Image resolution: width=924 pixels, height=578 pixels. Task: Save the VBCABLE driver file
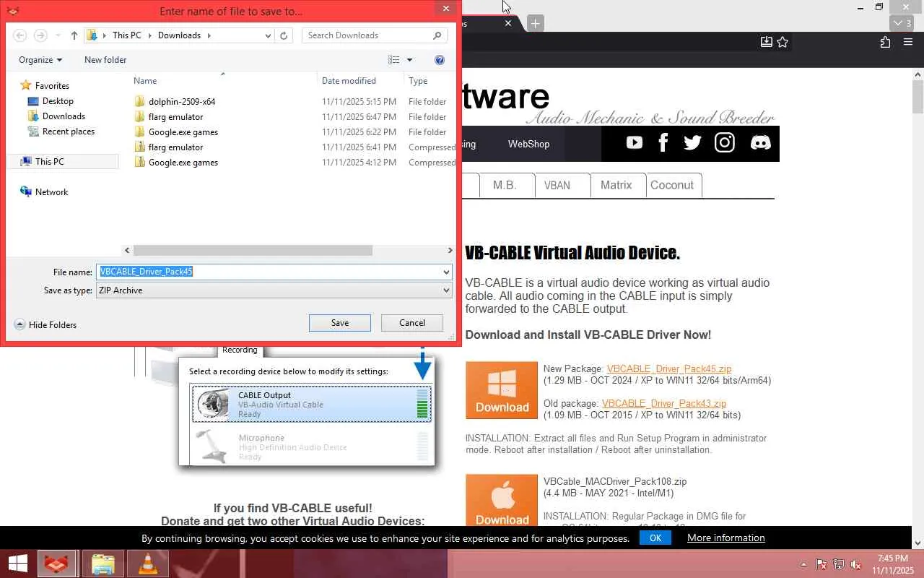point(340,323)
